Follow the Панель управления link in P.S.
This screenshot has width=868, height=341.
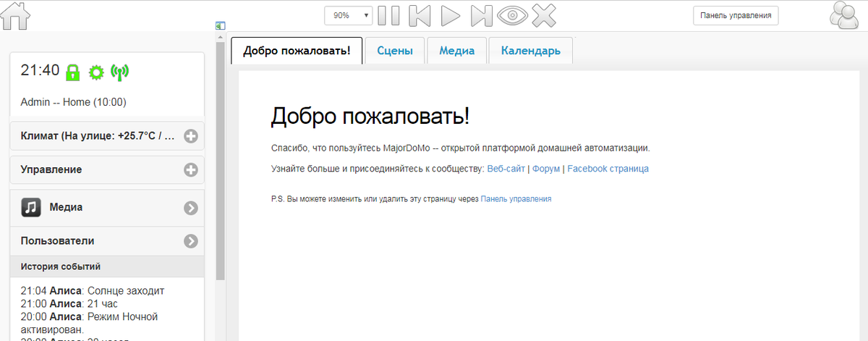click(x=516, y=198)
